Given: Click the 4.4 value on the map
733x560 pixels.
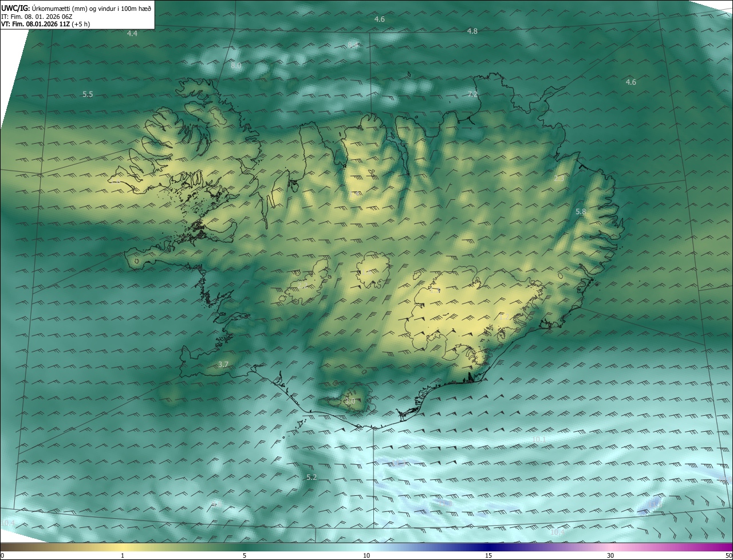Looking at the screenshot, I should click(x=132, y=34).
